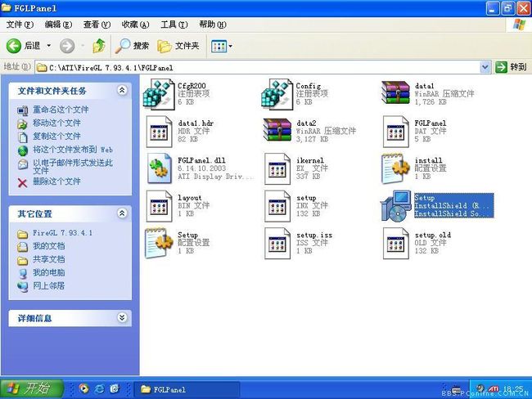Open My Computer (我的电脑) link
This screenshot has width=532, height=399.
click(48, 272)
